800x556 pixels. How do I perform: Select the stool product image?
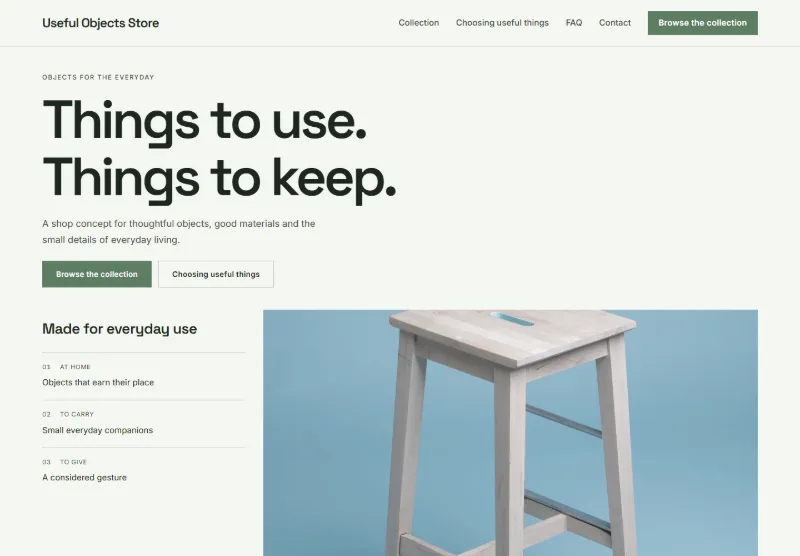[x=510, y=433]
